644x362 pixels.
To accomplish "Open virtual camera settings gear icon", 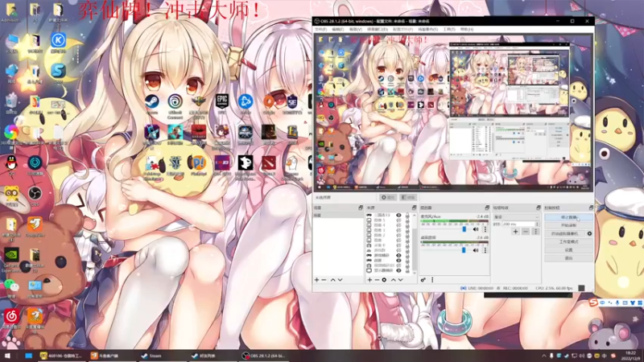I will 589,233.
